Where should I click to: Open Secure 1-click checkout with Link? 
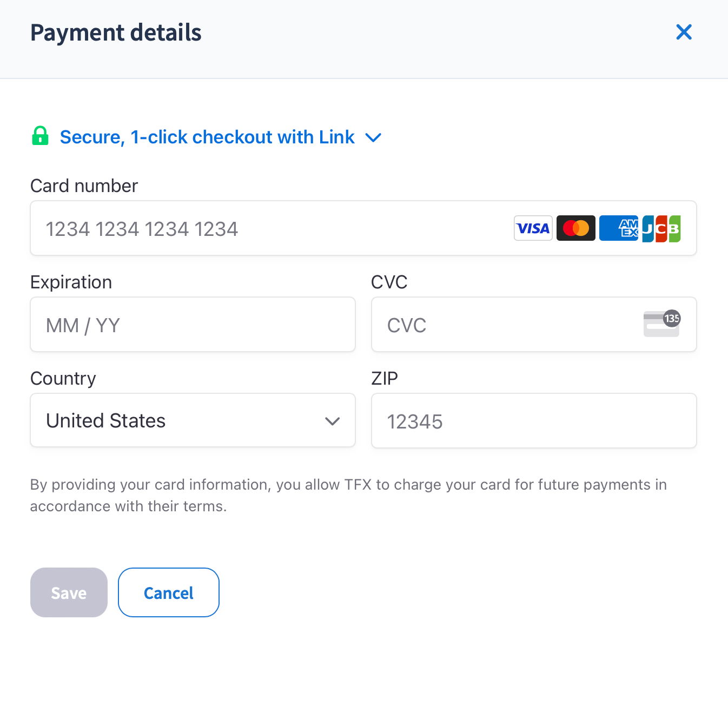coord(207,137)
